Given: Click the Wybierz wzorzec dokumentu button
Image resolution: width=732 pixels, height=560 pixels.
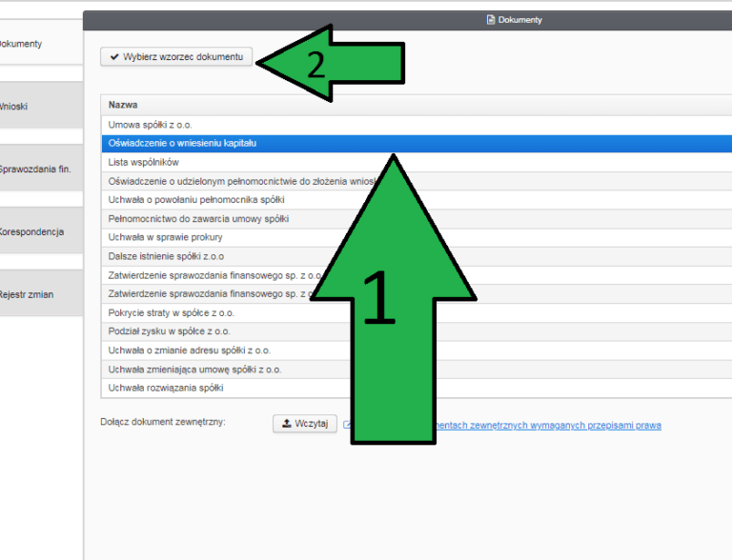Looking at the screenshot, I should [176, 57].
